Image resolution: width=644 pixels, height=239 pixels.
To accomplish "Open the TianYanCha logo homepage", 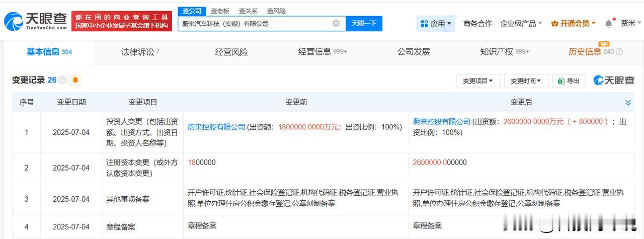I will [x=35, y=21].
